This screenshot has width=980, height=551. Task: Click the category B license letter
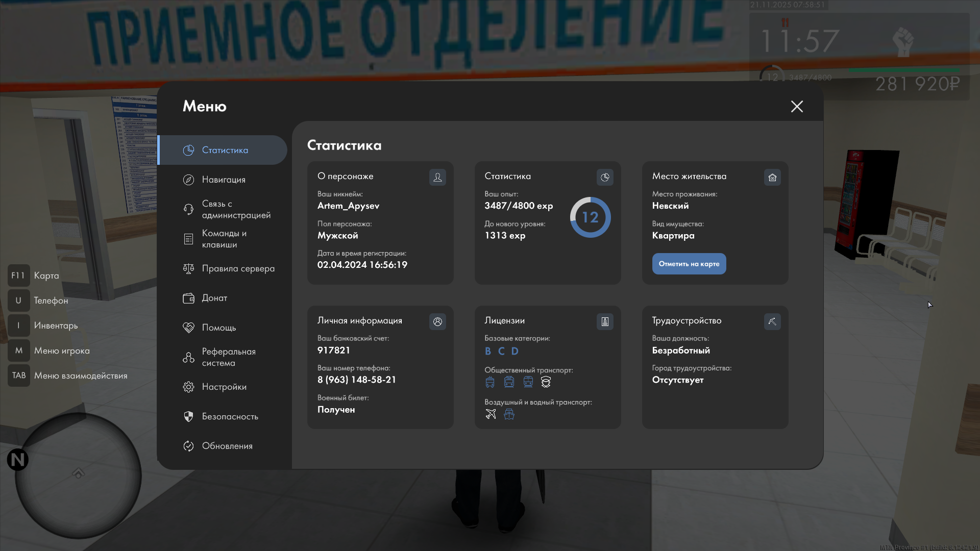(x=488, y=351)
